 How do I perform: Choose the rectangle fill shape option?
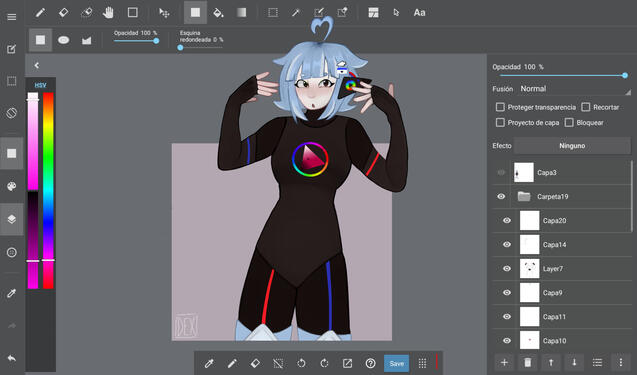[40, 40]
